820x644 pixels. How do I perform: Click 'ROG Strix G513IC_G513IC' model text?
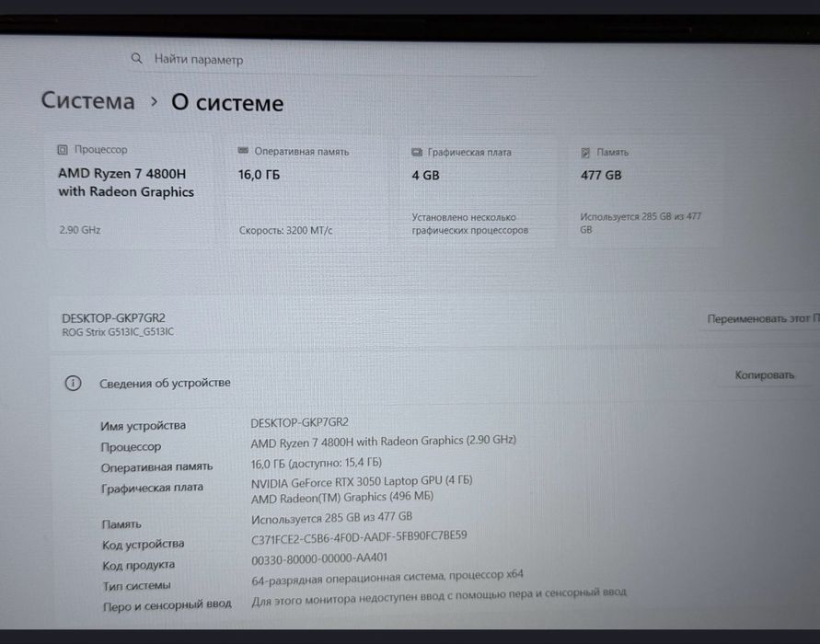click(x=118, y=332)
